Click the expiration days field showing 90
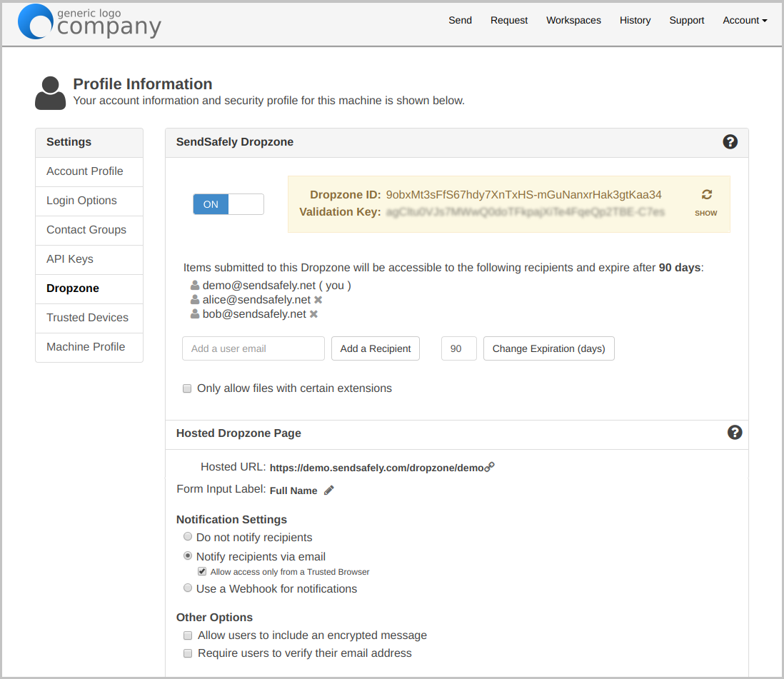 point(459,348)
